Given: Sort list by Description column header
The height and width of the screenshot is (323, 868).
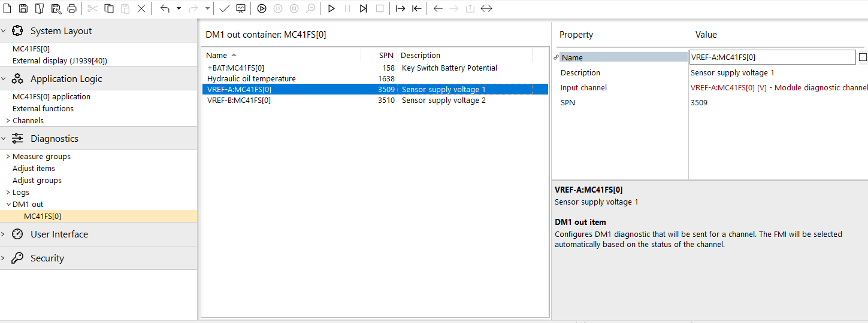Looking at the screenshot, I should tap(465, 55).
